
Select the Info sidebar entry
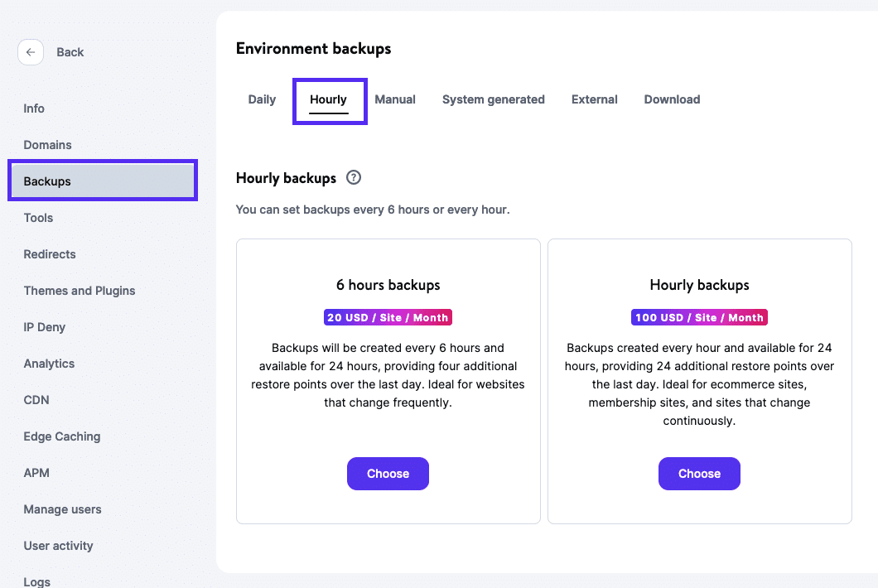[x=34, y=108]
